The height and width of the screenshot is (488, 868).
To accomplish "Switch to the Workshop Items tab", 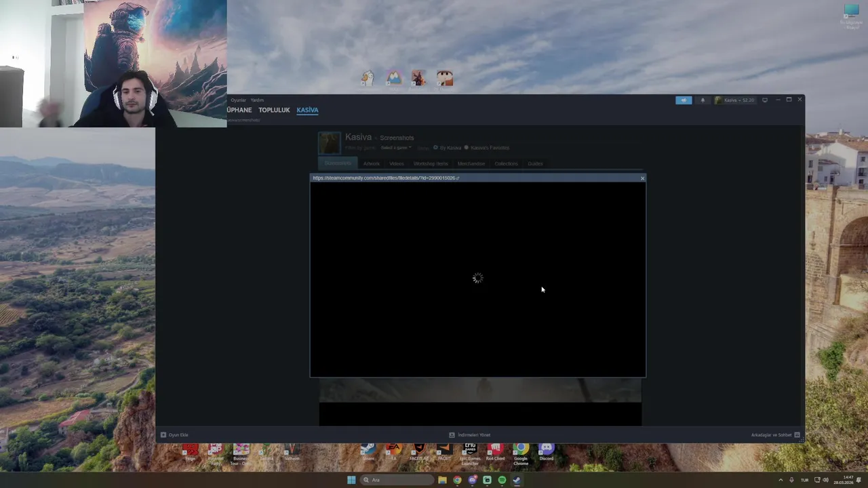I will 431,163.
